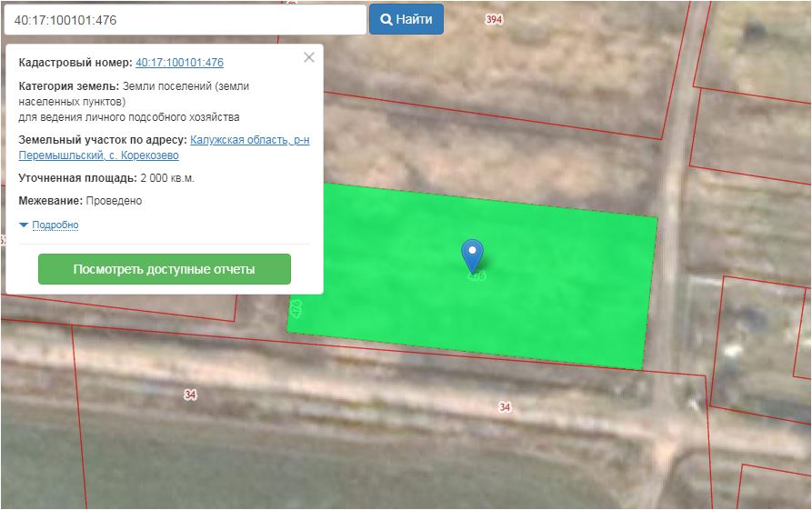Open the Калужская область address link
The height and width of the screenshot is (510, 812).
(x=164, y=147)
